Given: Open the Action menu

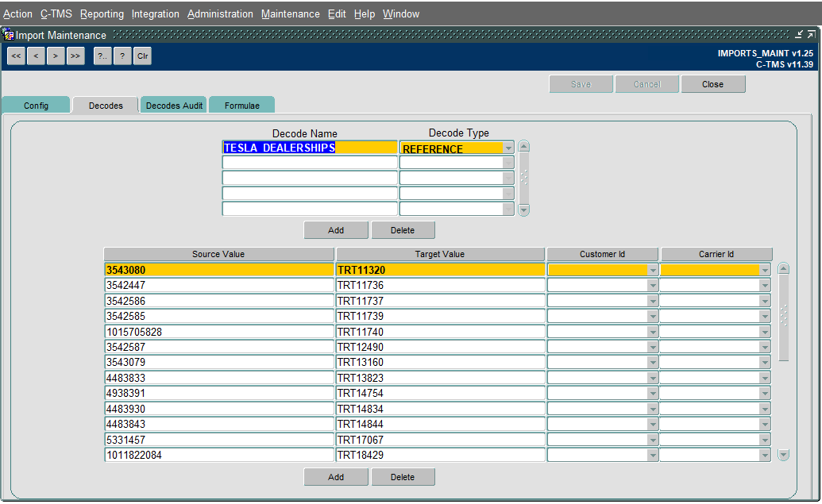Looking at the screenshot, I should [17, 14].
